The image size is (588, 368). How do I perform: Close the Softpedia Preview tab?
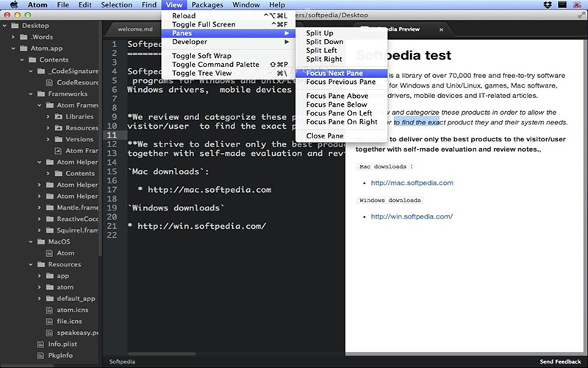point(442,29)
